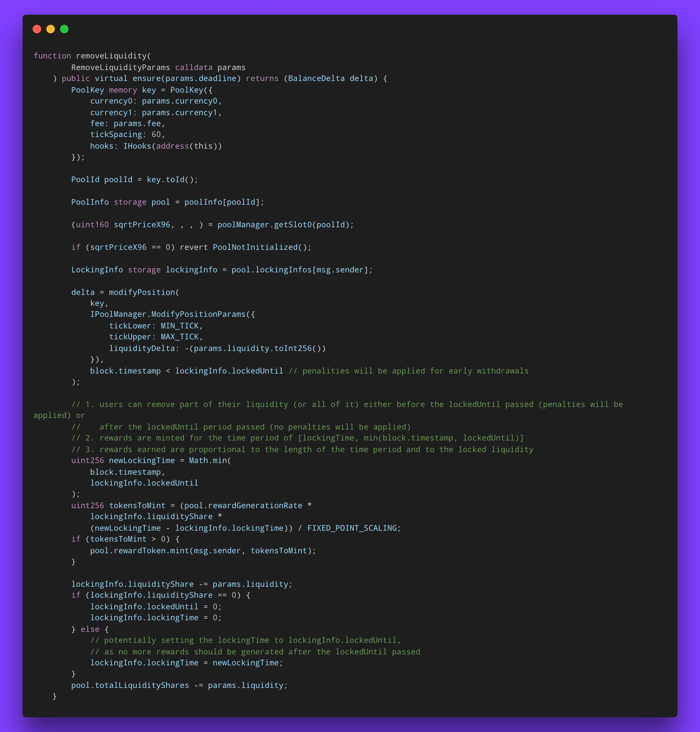This screenshot has width=700, height=732.
Task: Click comment 'penalities will be applied for early withdrawals'
Action: point(415,371)
